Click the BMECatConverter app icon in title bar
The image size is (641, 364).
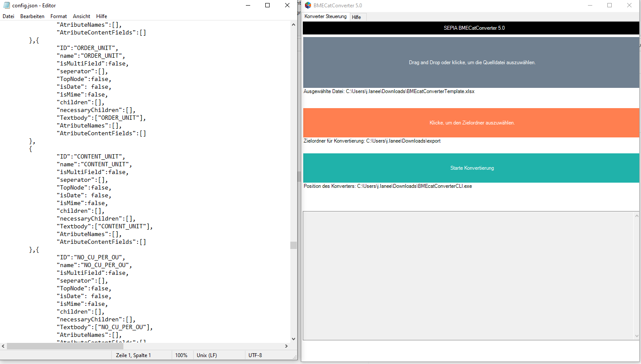coord(308,6)
